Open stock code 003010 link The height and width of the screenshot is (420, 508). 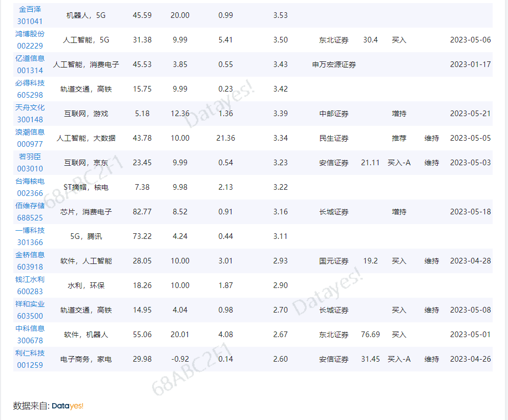pyautogui.click(x=30, y=169)
